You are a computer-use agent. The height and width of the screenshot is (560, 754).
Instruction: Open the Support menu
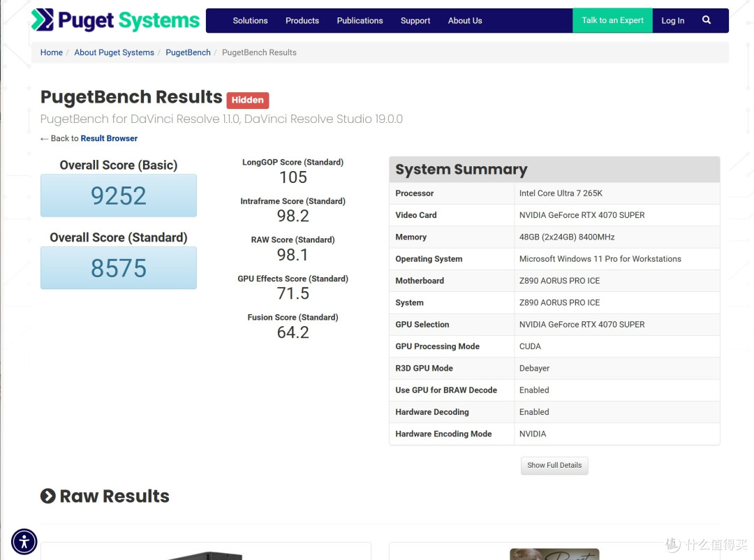click(415, 21)
